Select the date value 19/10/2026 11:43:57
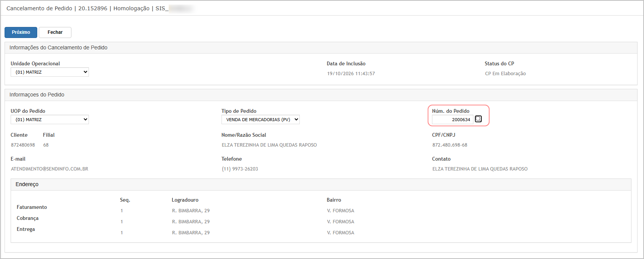Image resolution: width=644 pixels, height=259 pixels. click(x=351, y=74)
